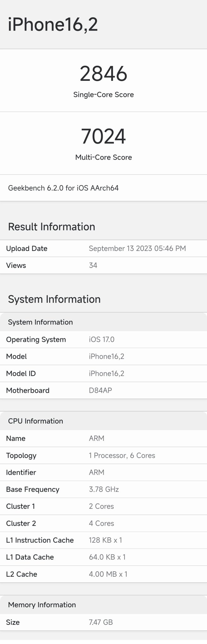The width and height of the screenshot is (207, 644).
Task: Click the Base Frequency value 3.78 GHz
Action: coord(104,490)
